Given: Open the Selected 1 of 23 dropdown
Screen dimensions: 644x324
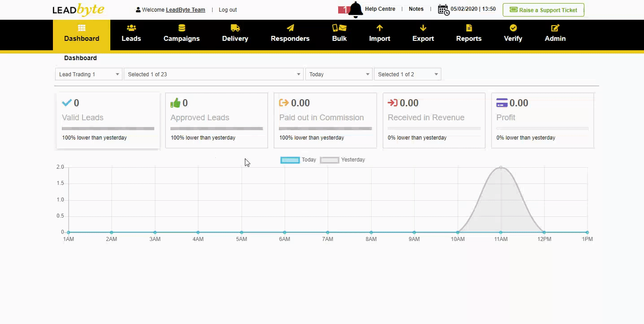Looking at the screenshot, I should [x=213, y=74].
